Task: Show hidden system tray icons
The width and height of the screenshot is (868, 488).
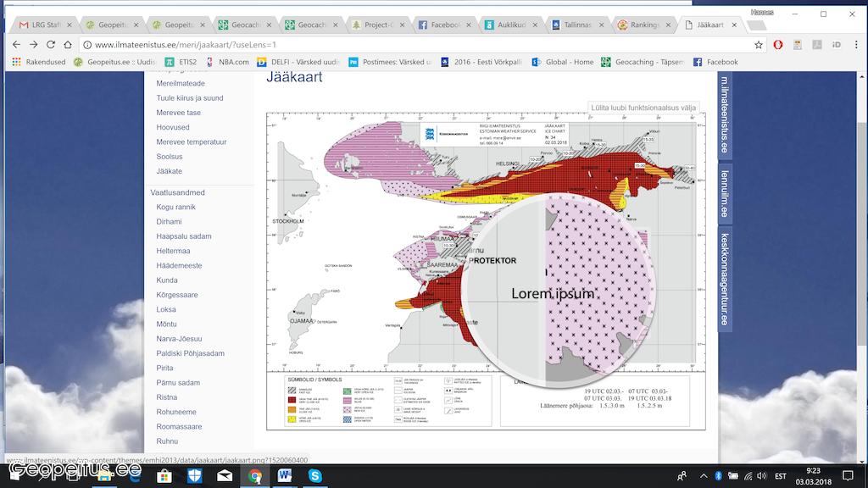Action: (704, 476)
